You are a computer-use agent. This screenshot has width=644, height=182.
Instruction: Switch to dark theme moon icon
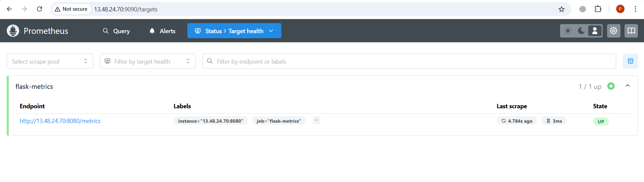(x=581, y=31)
